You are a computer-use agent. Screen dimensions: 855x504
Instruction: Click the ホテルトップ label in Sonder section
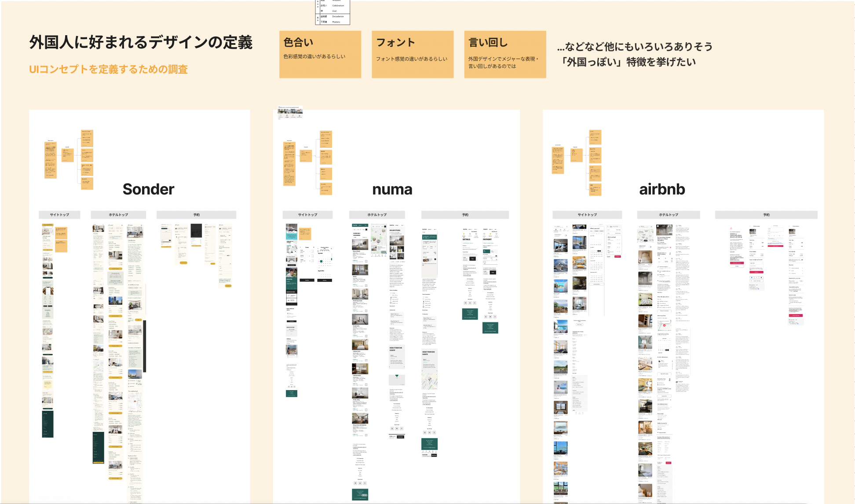tap(118, 215)
